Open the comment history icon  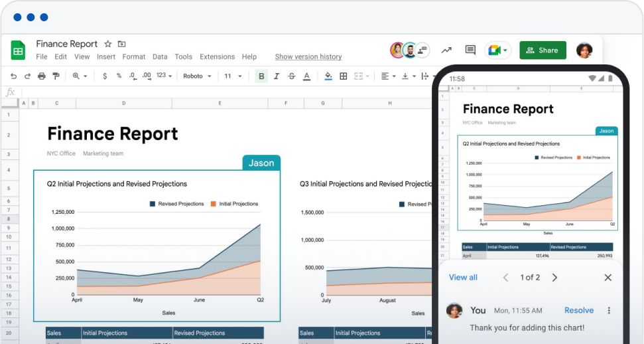pos(470,50)
